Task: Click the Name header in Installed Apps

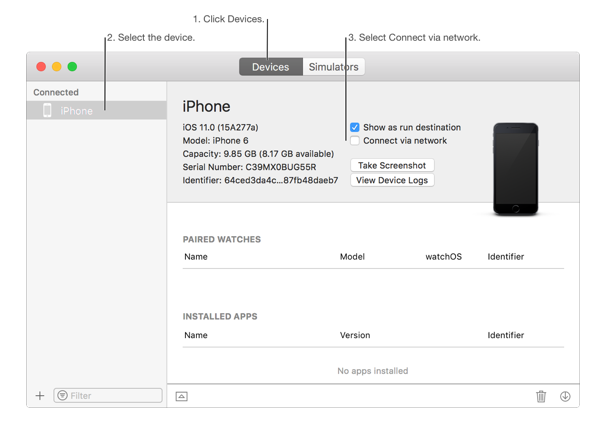Action: pyautogui.click(x=196, y=335)
